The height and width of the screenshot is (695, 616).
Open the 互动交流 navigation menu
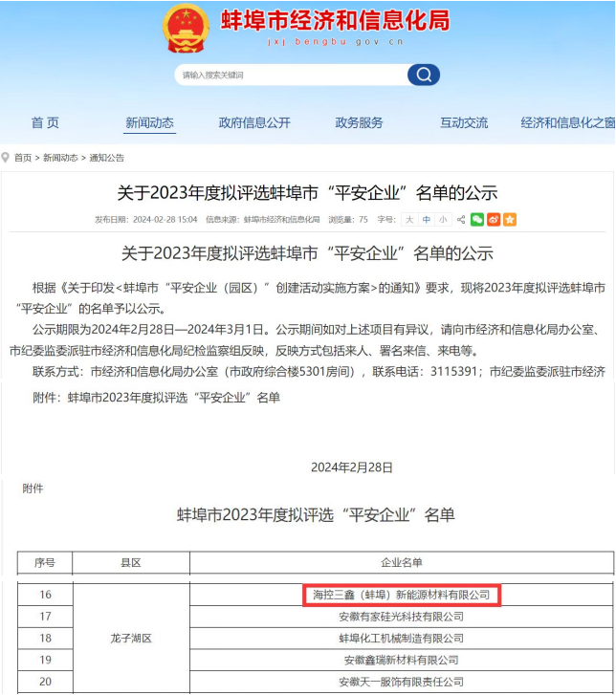pos(464,122)
